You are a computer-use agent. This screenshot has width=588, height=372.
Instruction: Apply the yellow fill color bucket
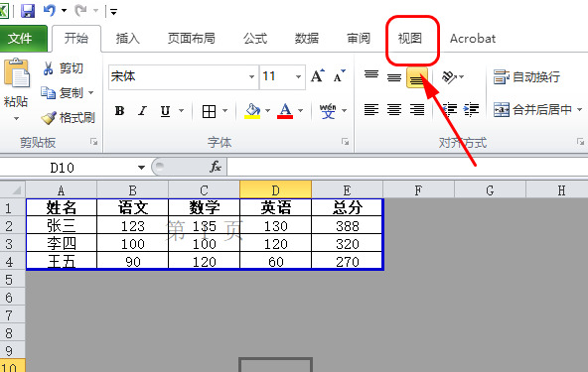coord(252,111)
